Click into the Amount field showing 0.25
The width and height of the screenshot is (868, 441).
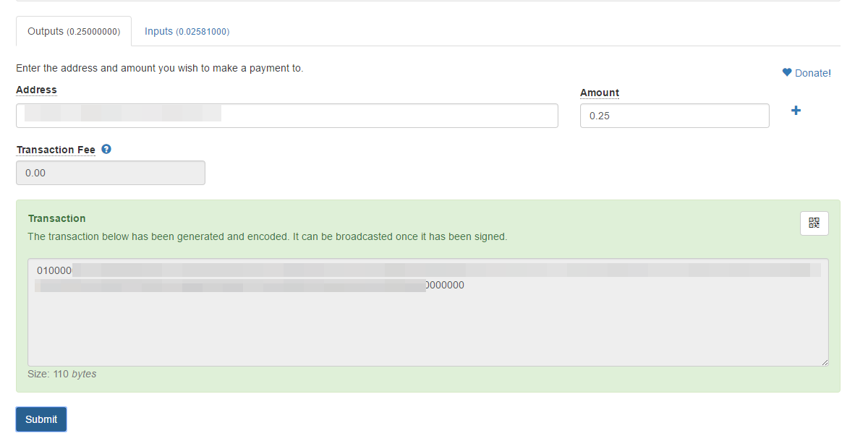click(x=675, y=116)
